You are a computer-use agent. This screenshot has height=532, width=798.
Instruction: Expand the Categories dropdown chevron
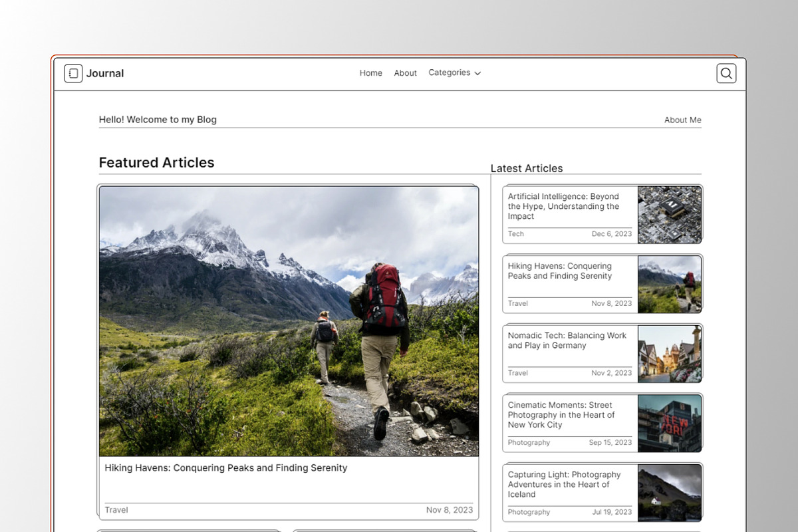(477, 73)
